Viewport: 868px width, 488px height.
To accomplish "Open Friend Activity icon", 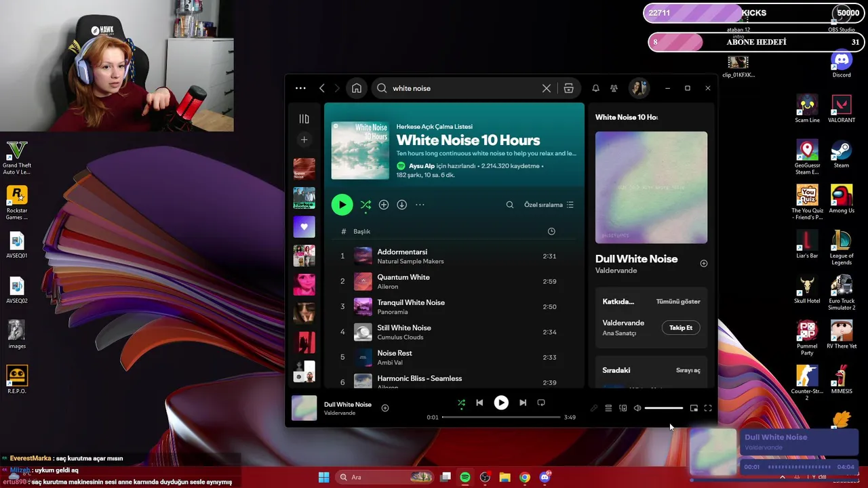I will point(614,88).
